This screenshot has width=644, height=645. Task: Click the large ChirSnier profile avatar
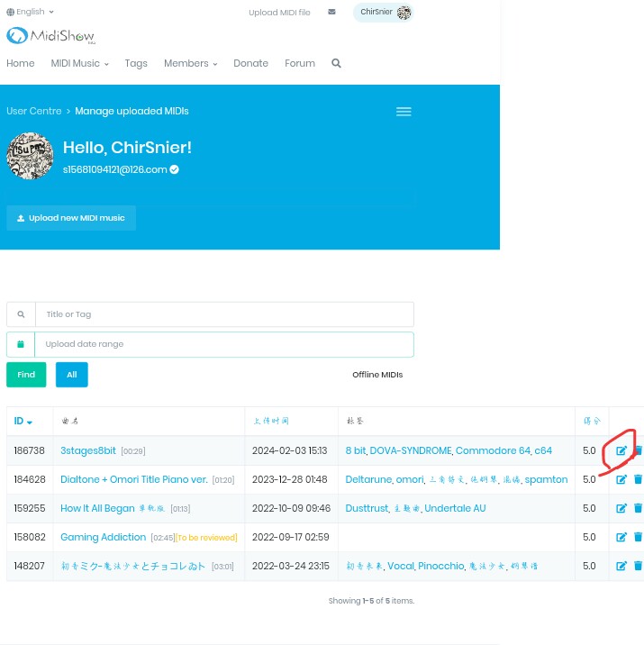(30, 156)
